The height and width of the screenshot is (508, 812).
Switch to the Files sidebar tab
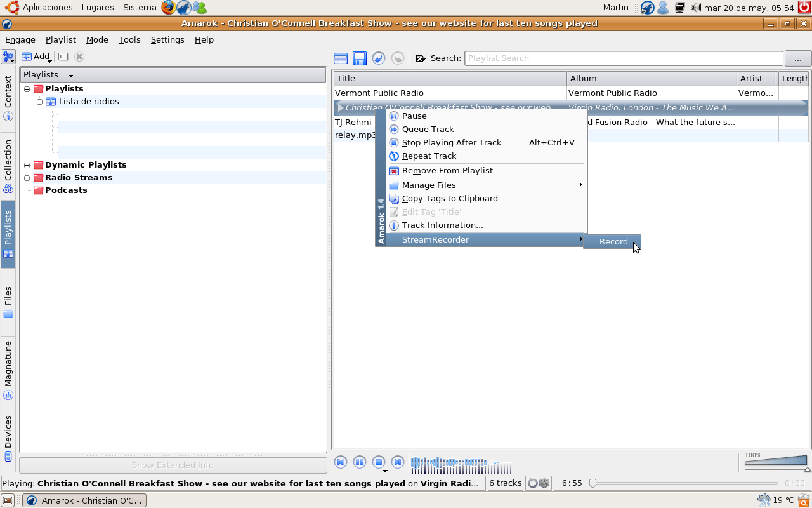pyautogui.click(x=8, y=302)
